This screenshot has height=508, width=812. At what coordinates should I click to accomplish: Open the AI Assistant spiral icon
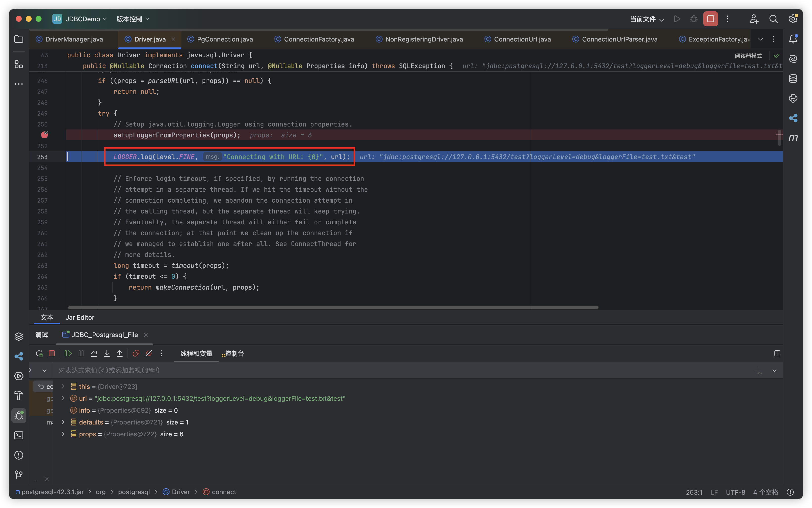point(793,59)
